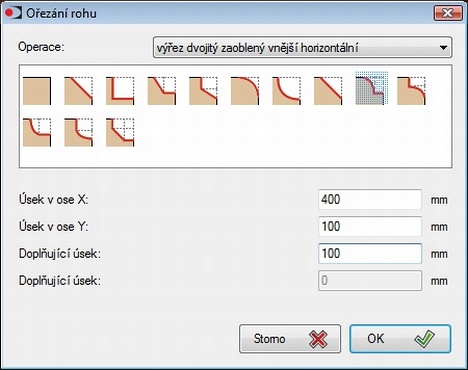This screenshot has width=468, height=370.
Task: Confirm the dialog with OK
Action: (400, 339)
